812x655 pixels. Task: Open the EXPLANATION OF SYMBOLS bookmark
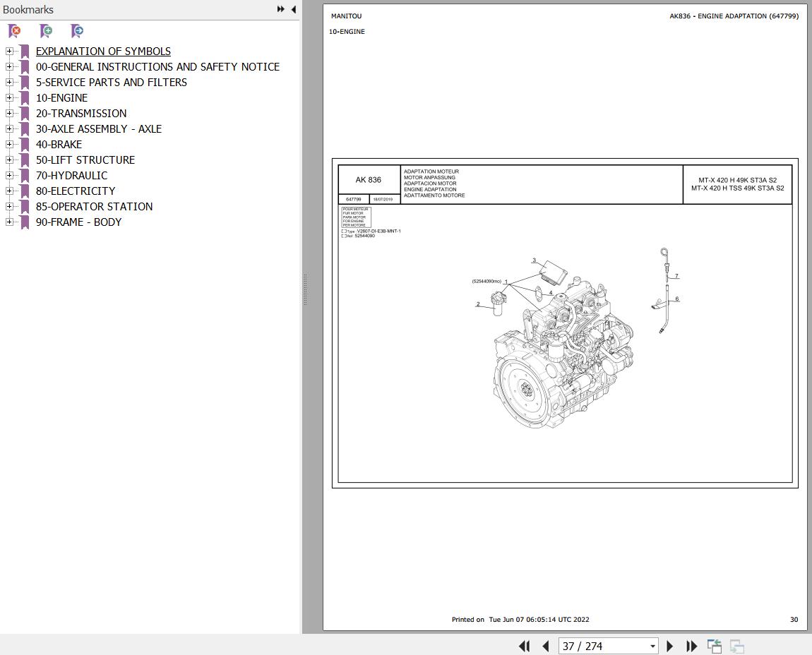pyautogui.click(x=103, y=52)
